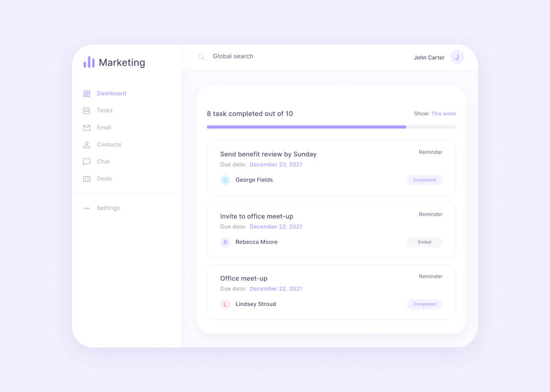Select the name Rebecca Moore
The height and width of the screenshot is (392, 550).
(x=256, y=242)
